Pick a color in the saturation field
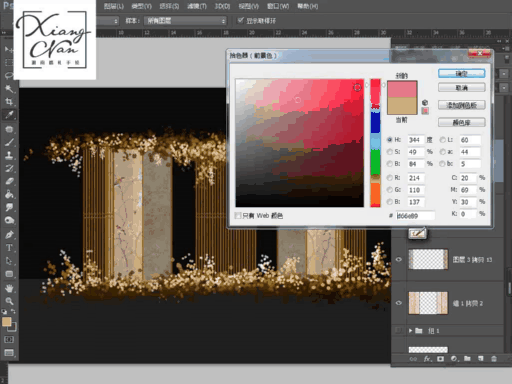This screenshot has width=512, height=384. pos(300,143)
